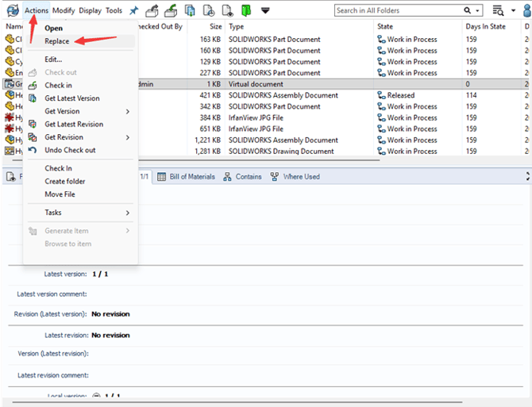Sort by the Type column header
532x407 pixels.
[236, 26]
